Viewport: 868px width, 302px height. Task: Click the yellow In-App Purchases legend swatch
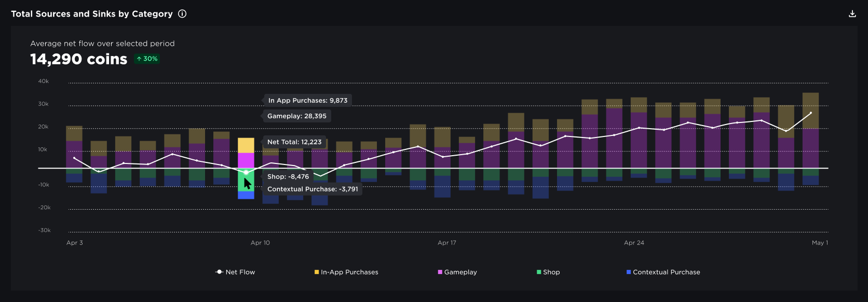(x=317, y=272)
